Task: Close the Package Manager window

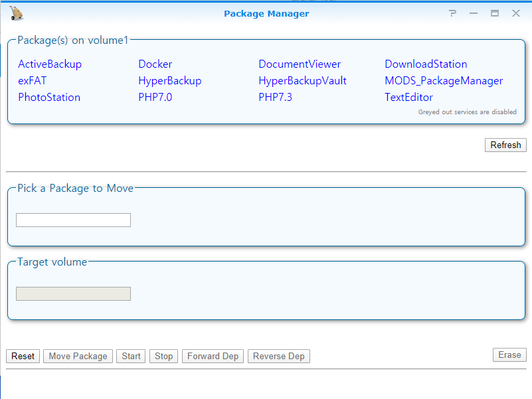Action: (515, 13)
